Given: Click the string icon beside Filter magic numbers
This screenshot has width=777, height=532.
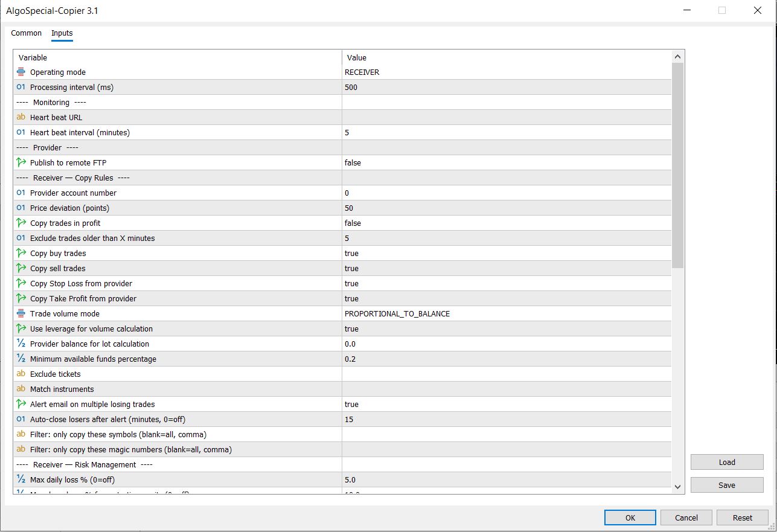Looking at the screenshot, I should tap(21, 449).
